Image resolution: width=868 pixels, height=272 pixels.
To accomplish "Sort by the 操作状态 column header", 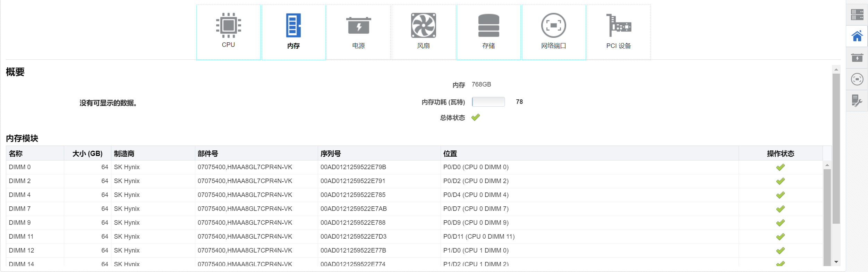I will [x=781, y=154].
